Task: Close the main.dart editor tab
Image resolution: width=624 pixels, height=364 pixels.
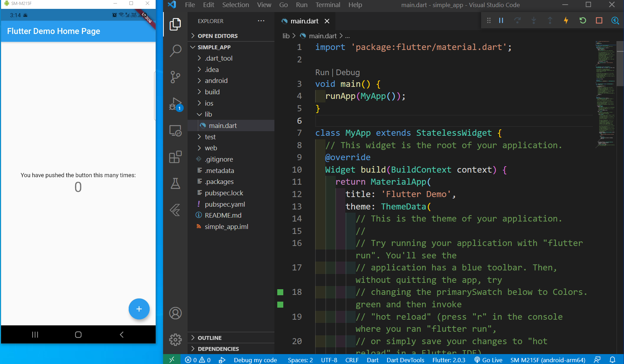Action: pyautogui.click(x=327, y=21)
